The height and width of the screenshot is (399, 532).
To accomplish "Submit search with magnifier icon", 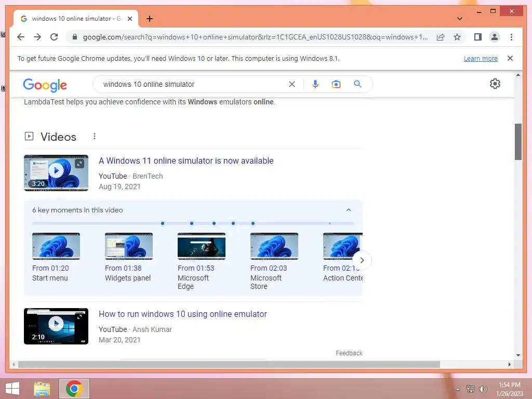I will (357, 84).
